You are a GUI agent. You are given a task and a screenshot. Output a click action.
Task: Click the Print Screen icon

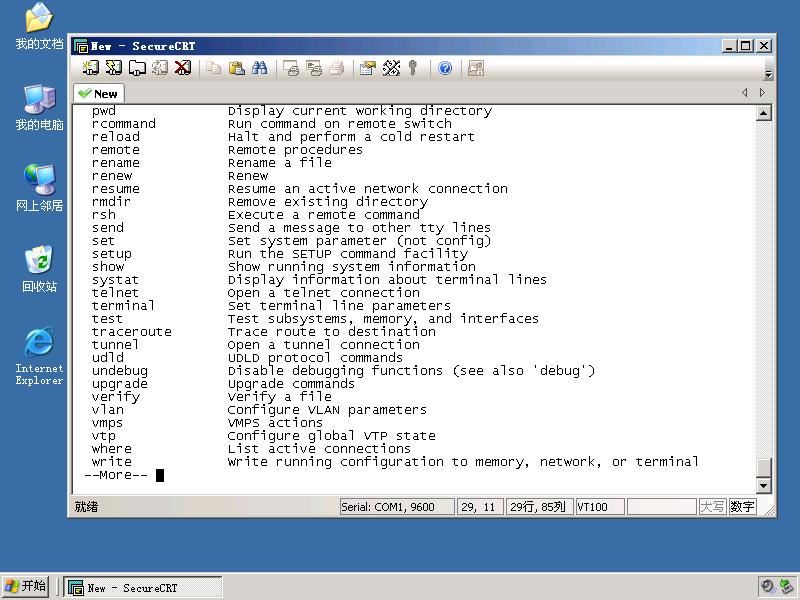pyautogui.click(x=291, y=68)
